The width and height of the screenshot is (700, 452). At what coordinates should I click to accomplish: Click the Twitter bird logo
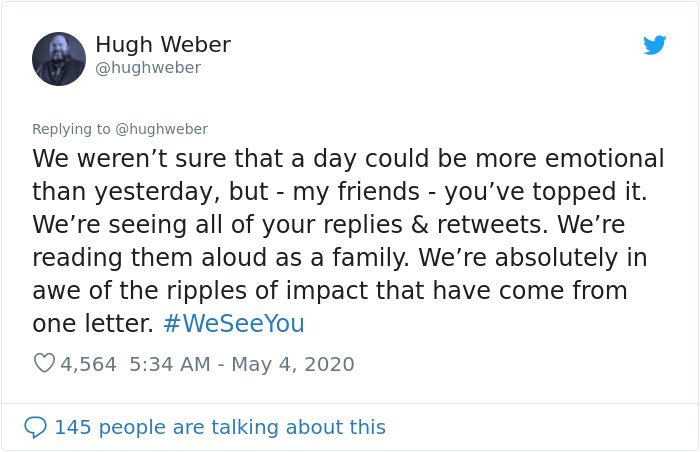[x=654, y=45]
